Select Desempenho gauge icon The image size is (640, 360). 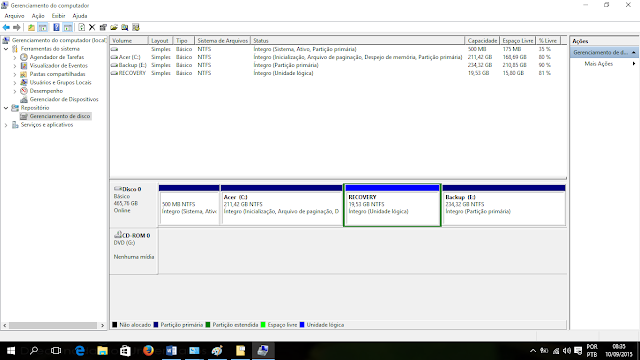coord(24,91)
